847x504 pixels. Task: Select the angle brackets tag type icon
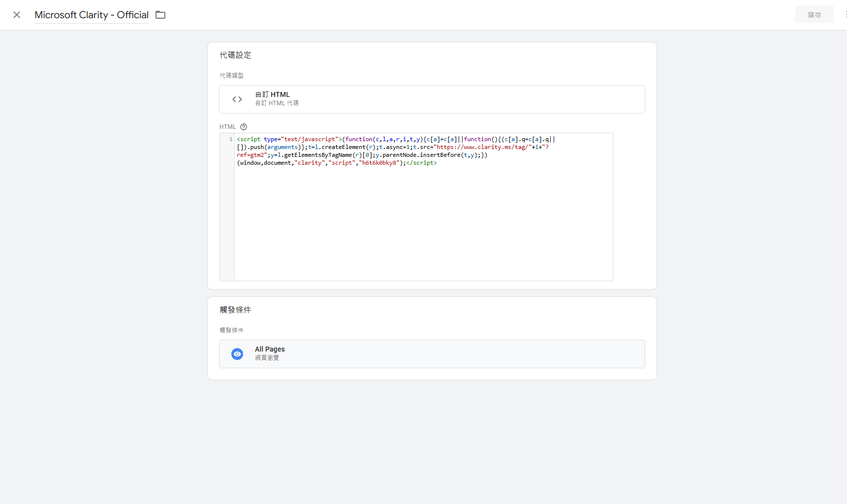[237, 99]
